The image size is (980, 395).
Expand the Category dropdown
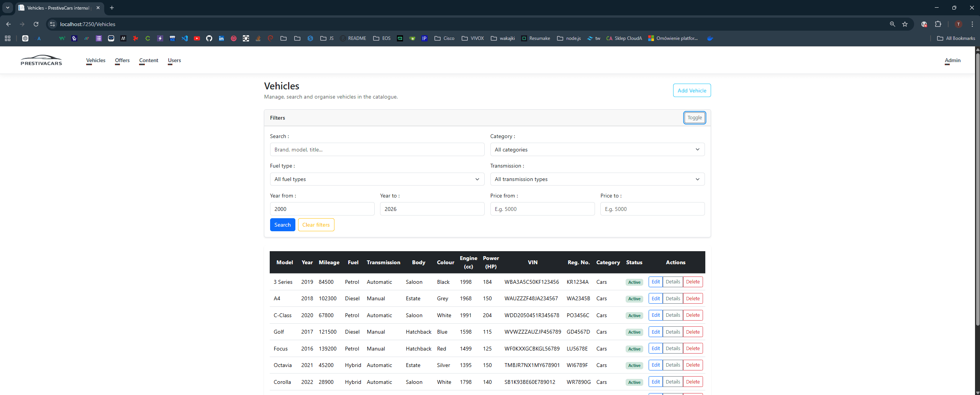(597, 150)
